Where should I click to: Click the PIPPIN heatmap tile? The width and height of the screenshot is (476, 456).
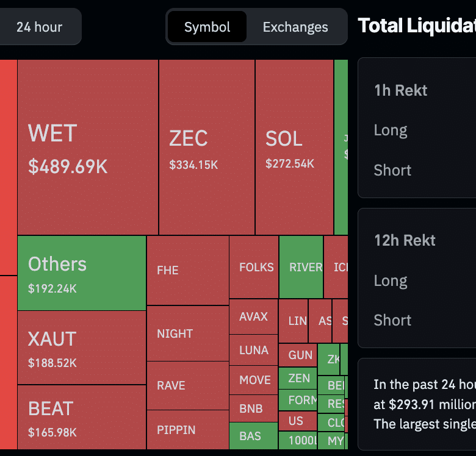187,430
